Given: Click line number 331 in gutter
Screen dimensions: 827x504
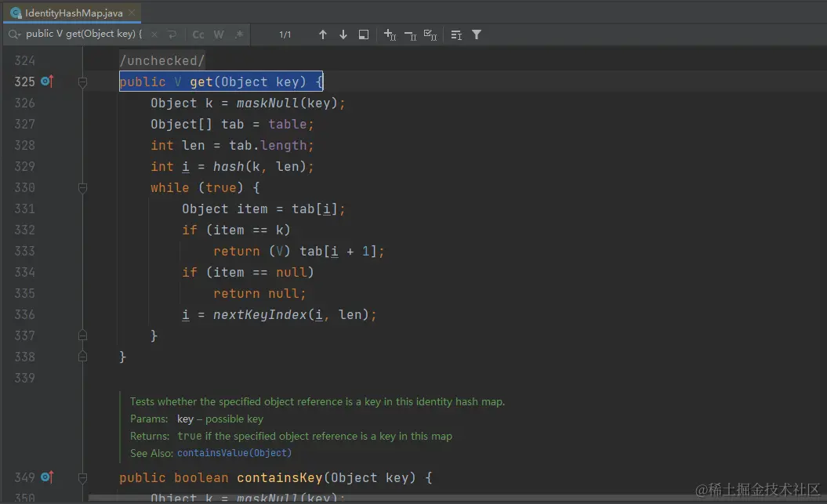Looking at the screenshot, I should (25, 208).
